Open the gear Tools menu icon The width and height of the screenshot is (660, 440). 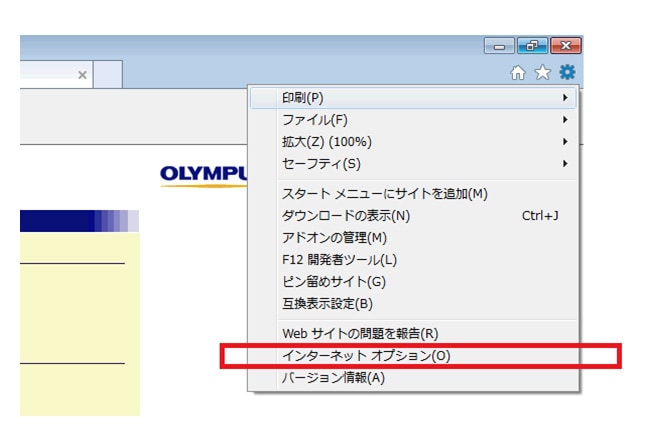[x=567, y=72]
